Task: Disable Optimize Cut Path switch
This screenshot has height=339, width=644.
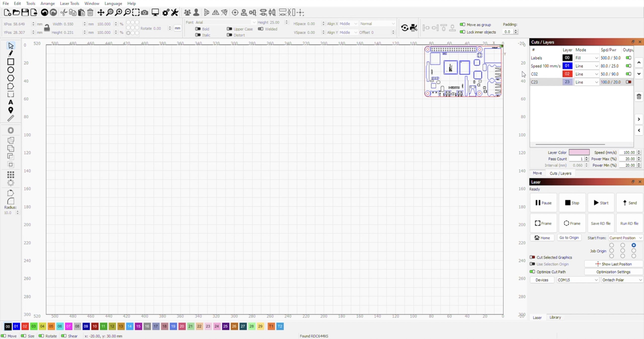Action: pos(532,272)
